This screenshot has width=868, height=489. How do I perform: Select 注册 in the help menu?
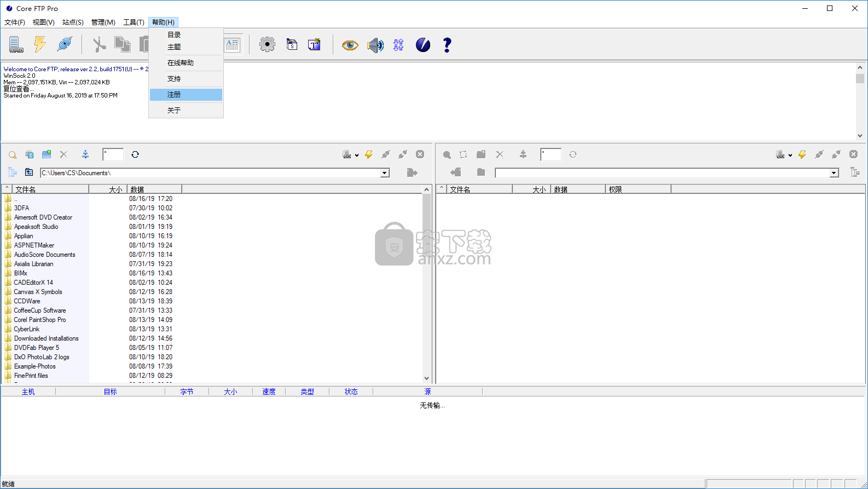[186, 95]
